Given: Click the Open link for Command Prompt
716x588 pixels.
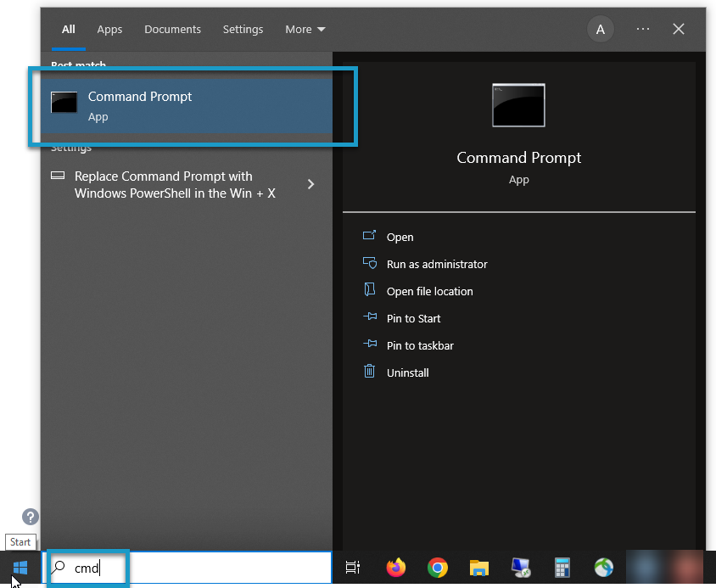Looking at the screenshot, I should point(400,237).
